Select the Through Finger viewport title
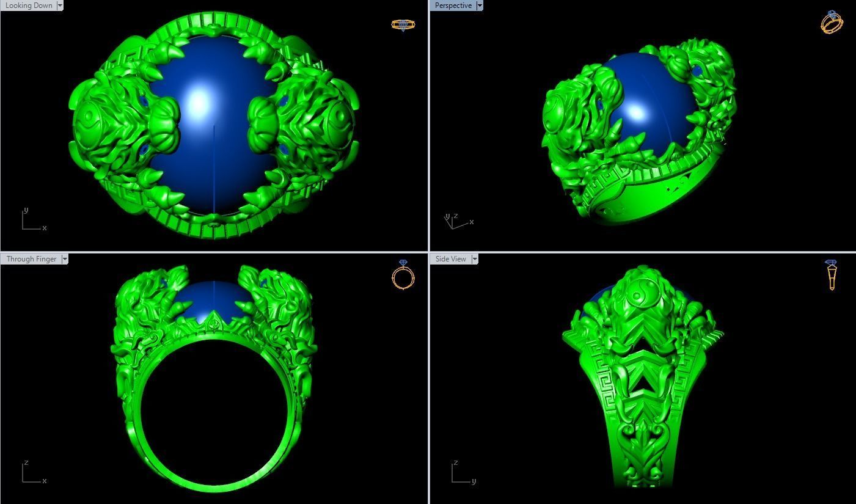The height and width of the screenshot is (504, 856). click(x=31, y=259)
